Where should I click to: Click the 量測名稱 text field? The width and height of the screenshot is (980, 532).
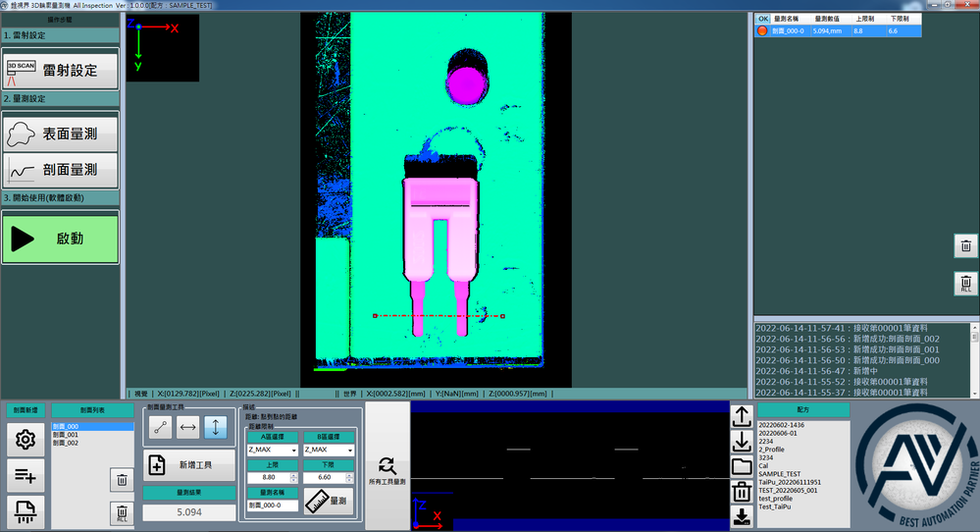click(x=272, y=505)
